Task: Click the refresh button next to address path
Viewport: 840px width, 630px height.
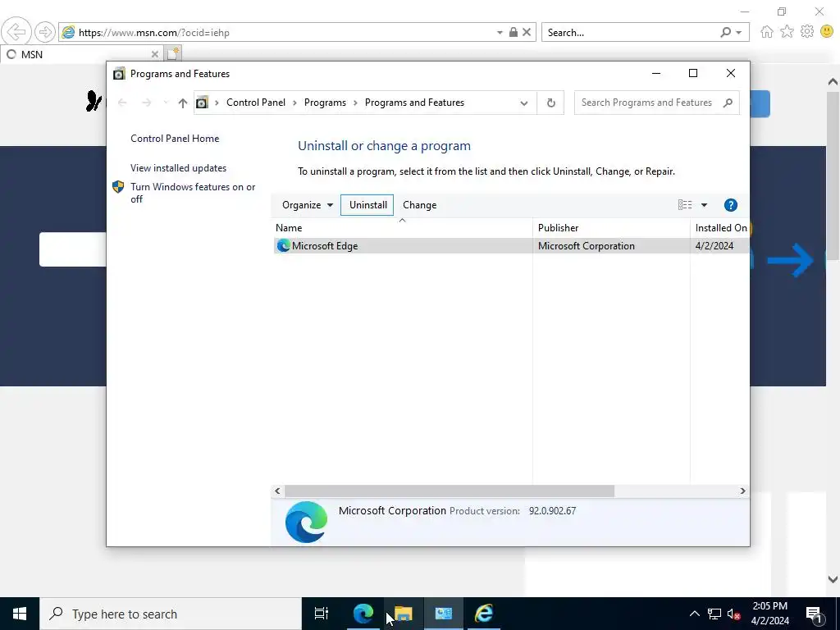Action: (x=550, y=103)
